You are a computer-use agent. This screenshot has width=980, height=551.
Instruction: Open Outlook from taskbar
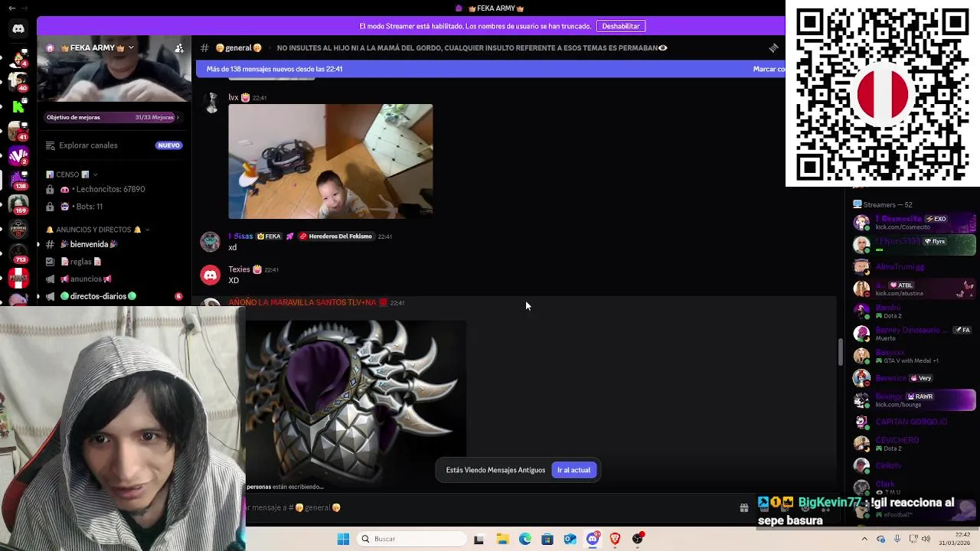[x=570, y=539]
